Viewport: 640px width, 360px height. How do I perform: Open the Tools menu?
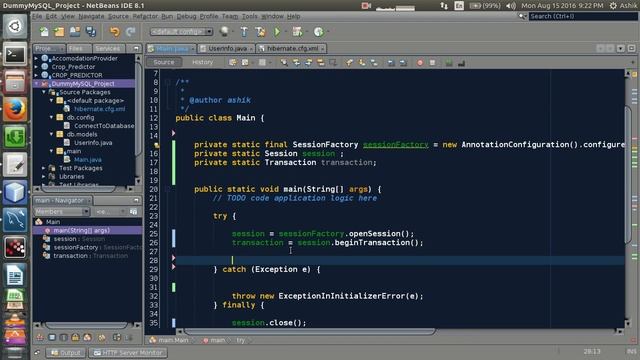pyautogui.click(x=249, y=16)
